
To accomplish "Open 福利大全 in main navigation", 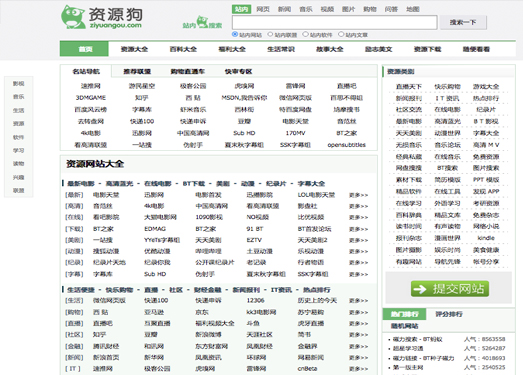I will [x=232, y=49].
